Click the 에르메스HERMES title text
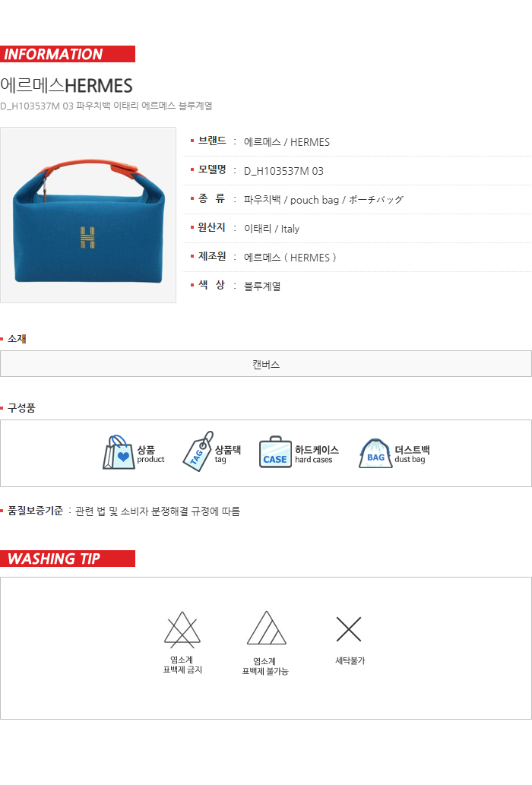The height and width of the screenshot is (785, 532). click(x=66, y=86)
